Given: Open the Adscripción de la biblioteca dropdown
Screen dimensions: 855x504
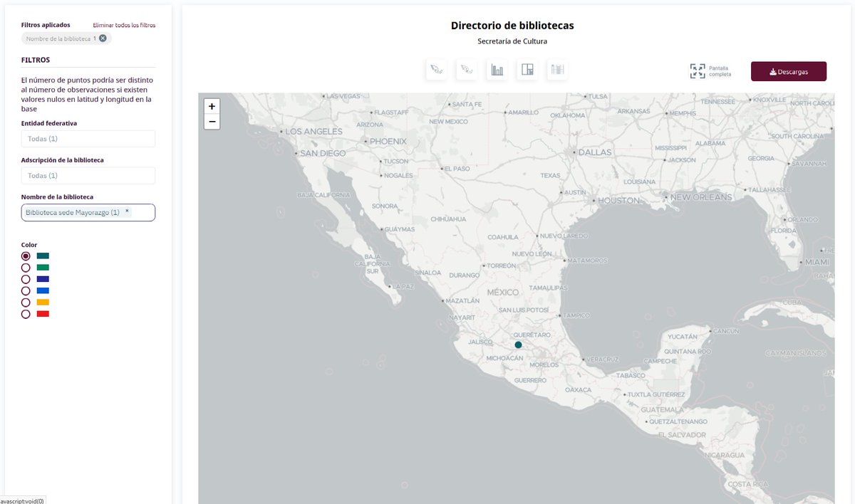Looking at the screenshot, I should pos(88,175).
